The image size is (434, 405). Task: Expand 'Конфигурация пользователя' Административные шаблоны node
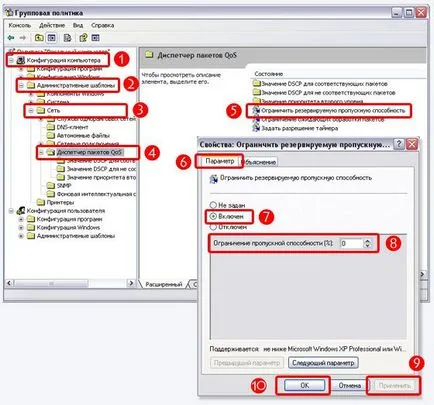coord(21,236)
